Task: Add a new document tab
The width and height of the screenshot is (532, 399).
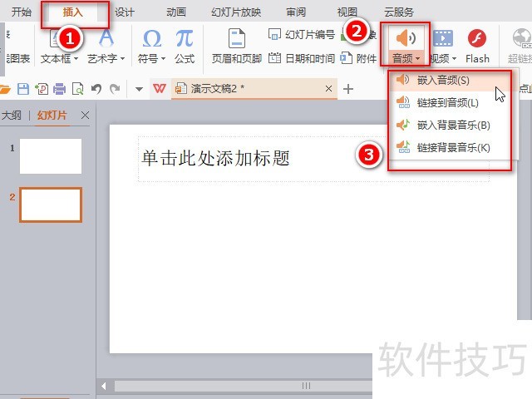Action: coord(348,89)
